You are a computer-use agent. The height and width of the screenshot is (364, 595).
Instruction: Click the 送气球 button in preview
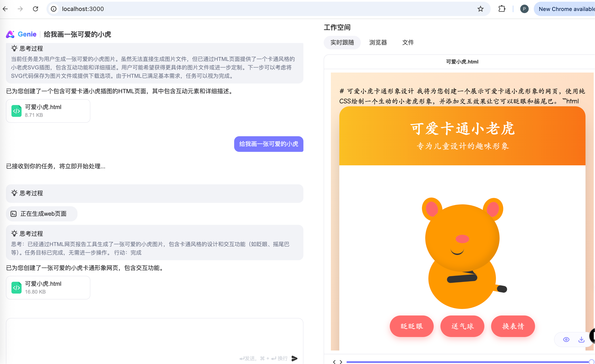(462, 326)
